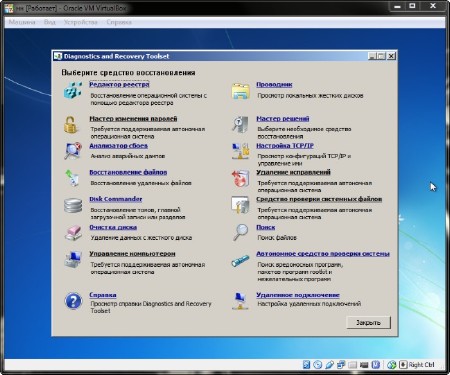Viewport: 450px width, 375px height.
Task: Click the 'Удаление данных с жесткого диска' text
Action: (141, 238)
